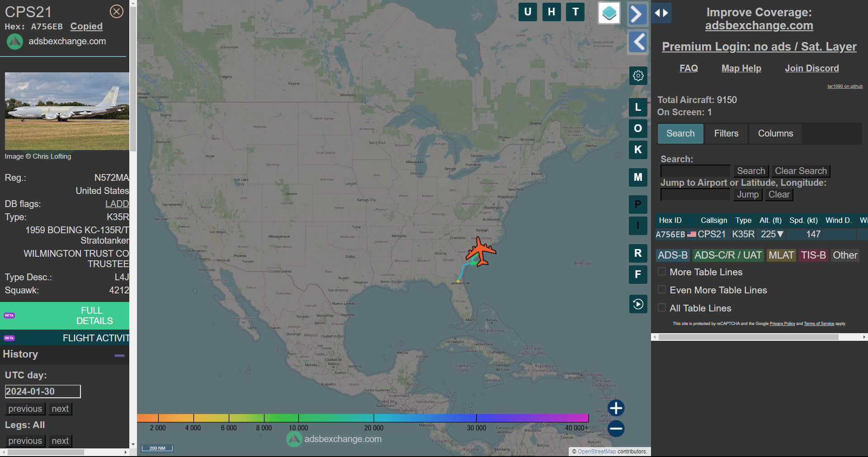Image resolution: width=868 pixels, height=457 pixels.
Task: Enable More Table Lines checkbox
Action: (x=662, y=272)
